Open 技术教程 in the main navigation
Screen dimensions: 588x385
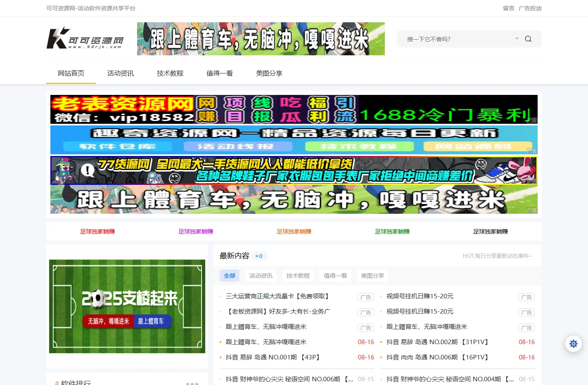coord(170,73)
